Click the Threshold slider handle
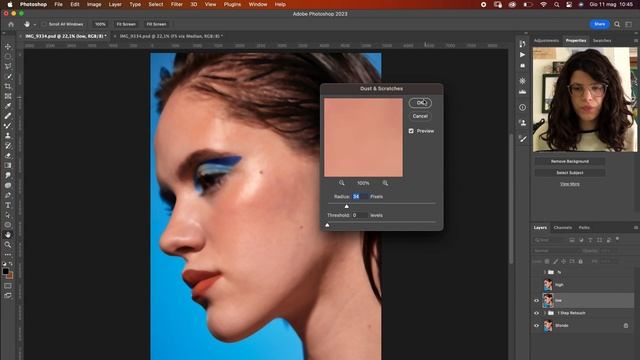This screenshot has width=640, height=360. (327, 225)
